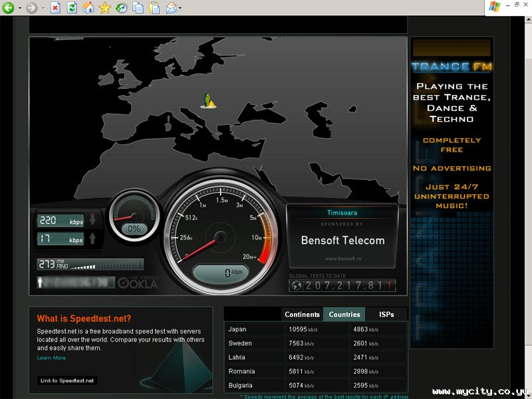Select the Countries tab
The width and height of the screenshot is (532, 399).
[x=344, y=315]
